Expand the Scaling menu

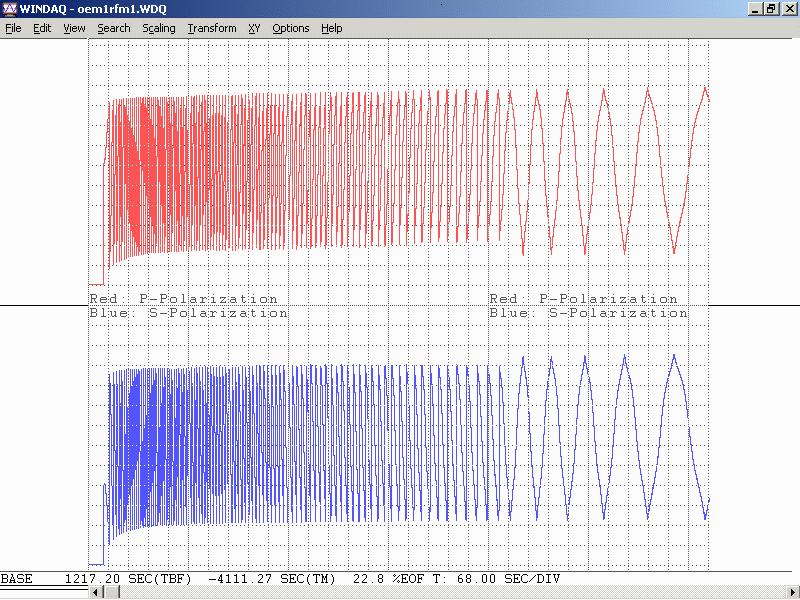pyautogui.click(x=158, y=28)
